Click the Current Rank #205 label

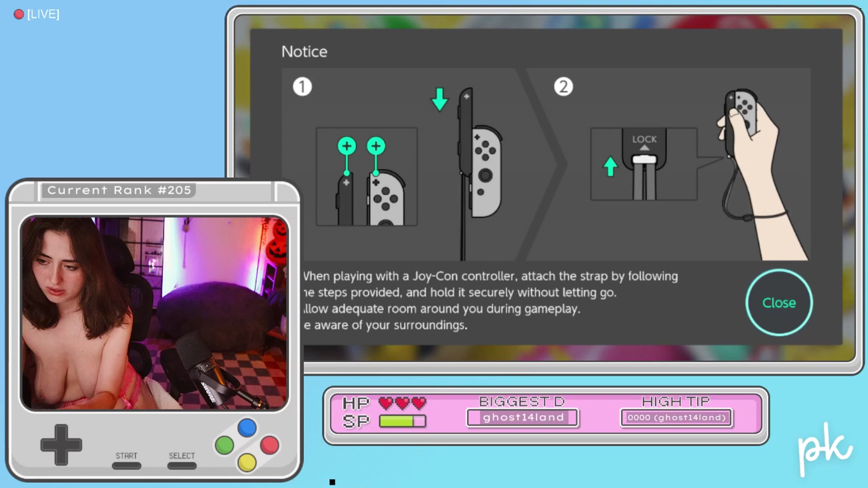pyautogui.click(x=119, y=190)
